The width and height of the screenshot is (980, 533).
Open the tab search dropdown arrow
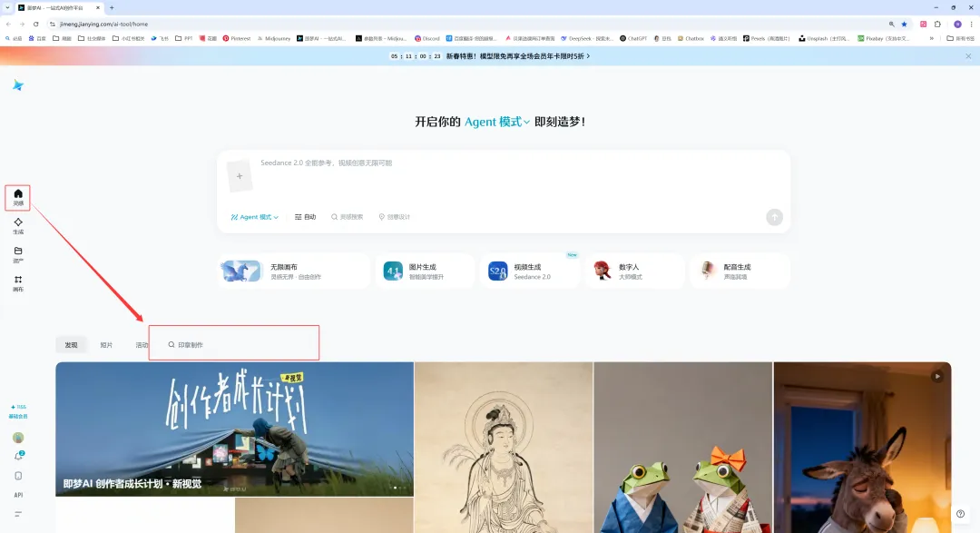7,7
